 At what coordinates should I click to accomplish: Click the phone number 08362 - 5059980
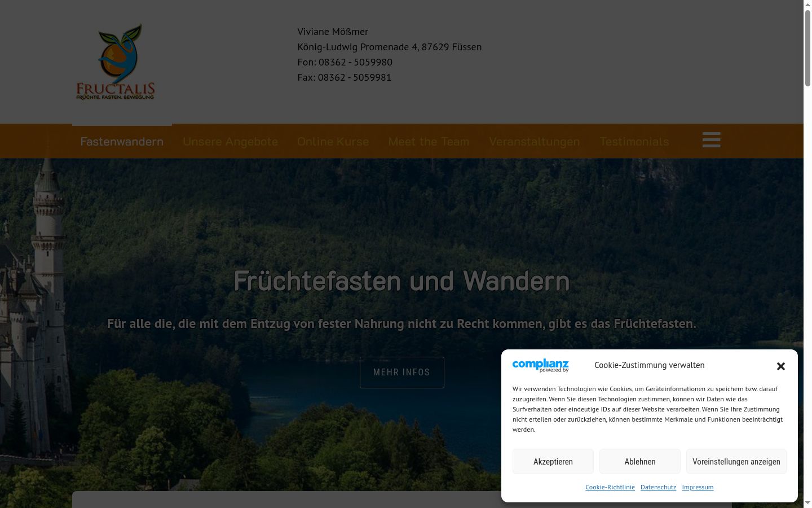pos(355,62)
